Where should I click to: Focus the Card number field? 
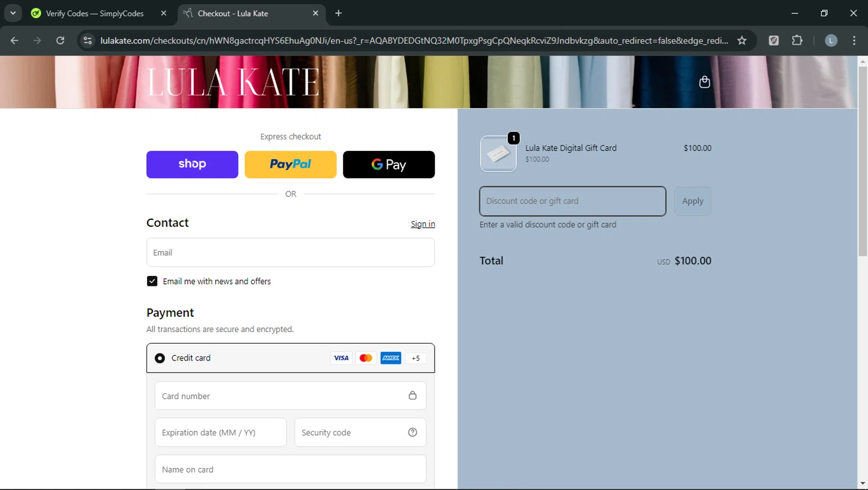coord(290,396)
